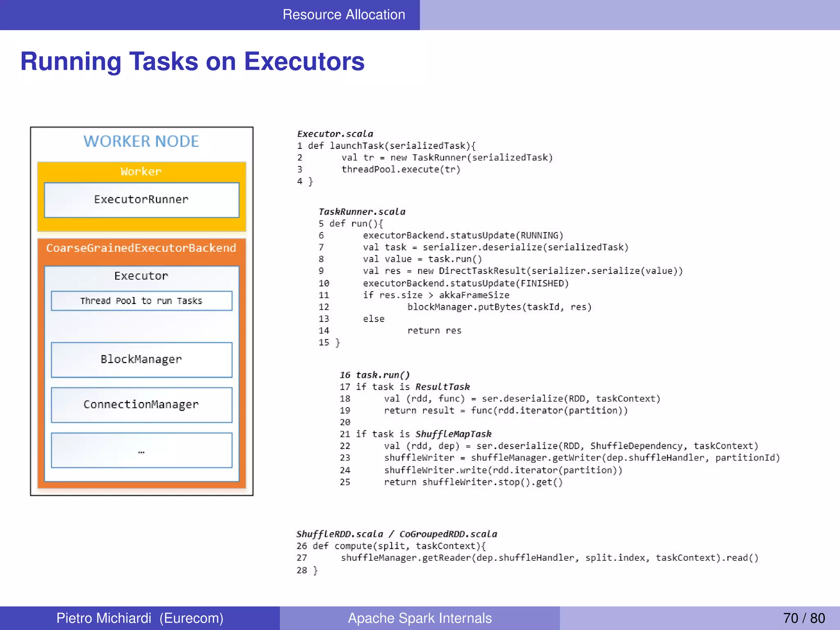Screen dimensions: 840x630
Task: Click the yellow Worker block label
Action: coord(141,171)
